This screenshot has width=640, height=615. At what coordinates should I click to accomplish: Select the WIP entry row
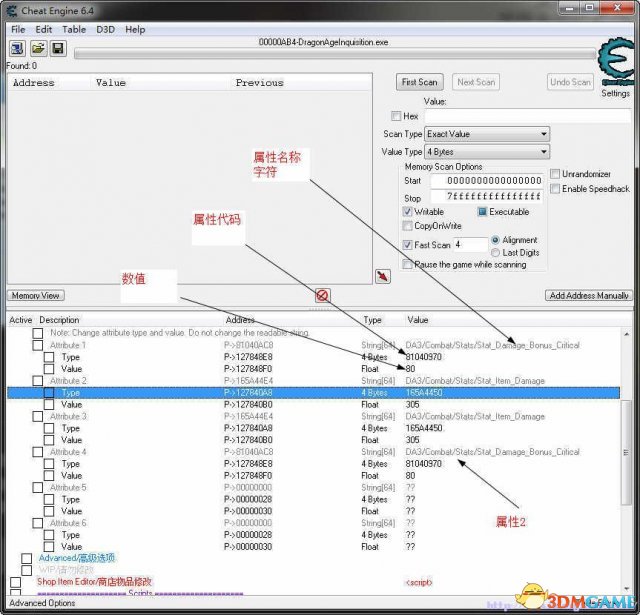pyautogui.click(x=313, y=570)
